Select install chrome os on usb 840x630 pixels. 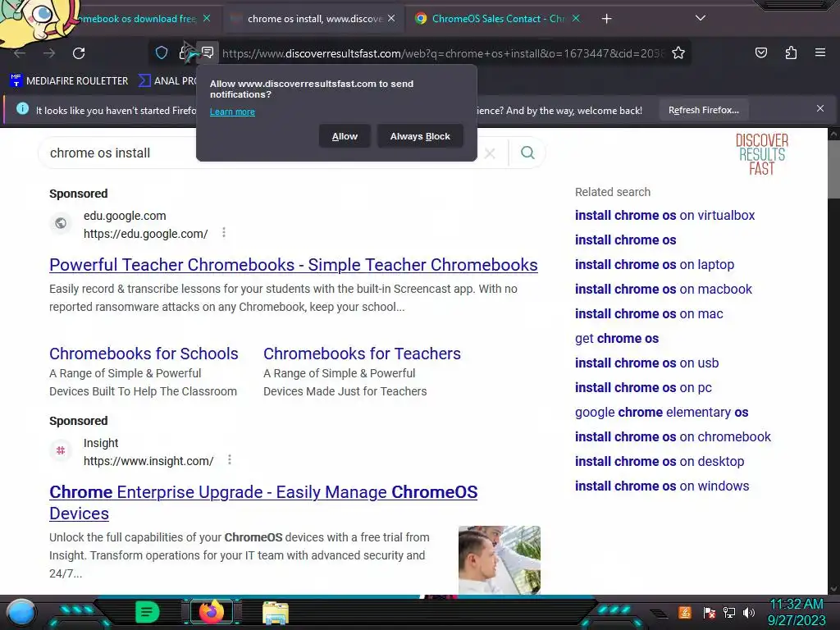coord(647,363)
